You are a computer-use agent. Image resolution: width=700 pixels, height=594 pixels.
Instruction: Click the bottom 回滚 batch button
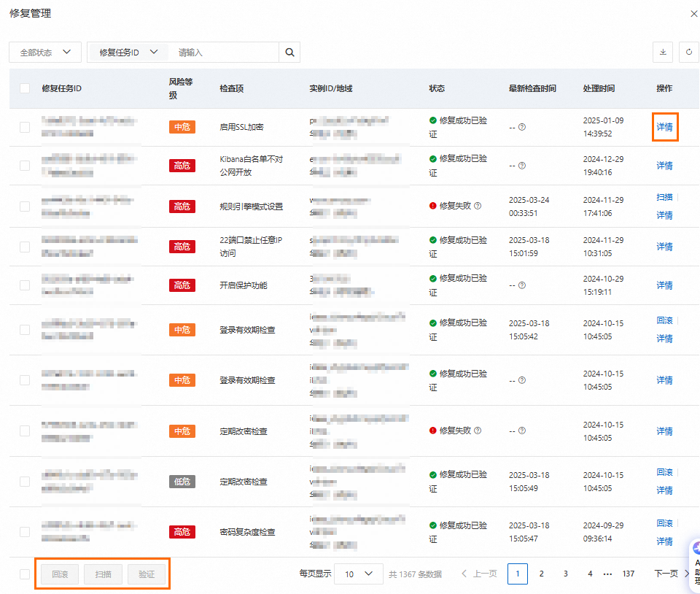[60, 574]
